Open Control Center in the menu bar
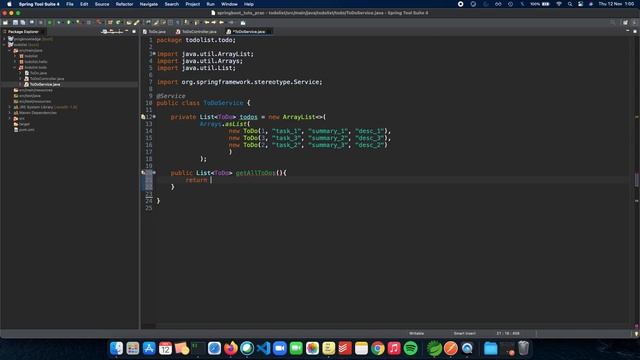Viewport: 640px width, 360px height. 580,4
